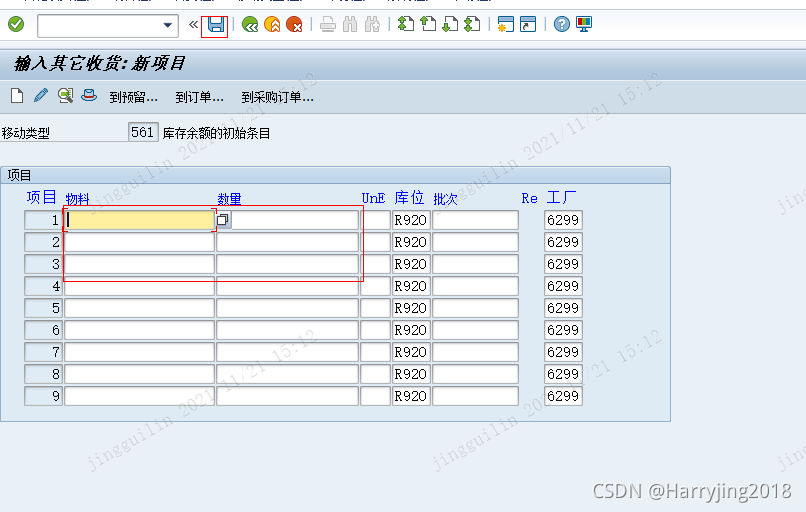Jump to the first page icon

pyautogui.click(x=406, y=24)
